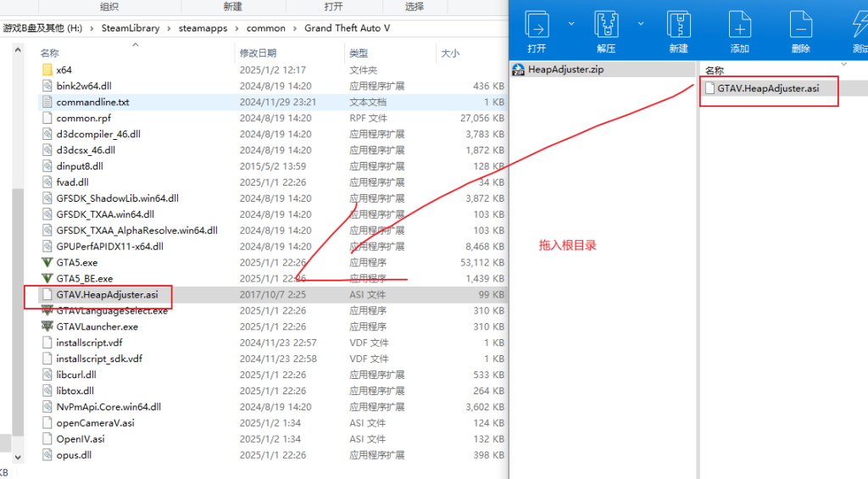Viewport: 868px width, 479px height.
Task: Select HeapAdjuster.zip in archive tree
Action: pyautogui.click(x=565, y=70)
